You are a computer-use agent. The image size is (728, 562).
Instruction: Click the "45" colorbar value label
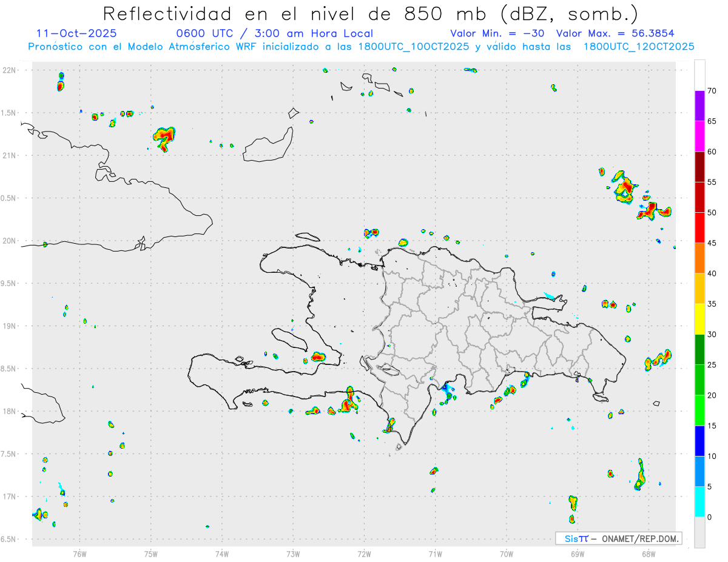click(x=712, y=243)
